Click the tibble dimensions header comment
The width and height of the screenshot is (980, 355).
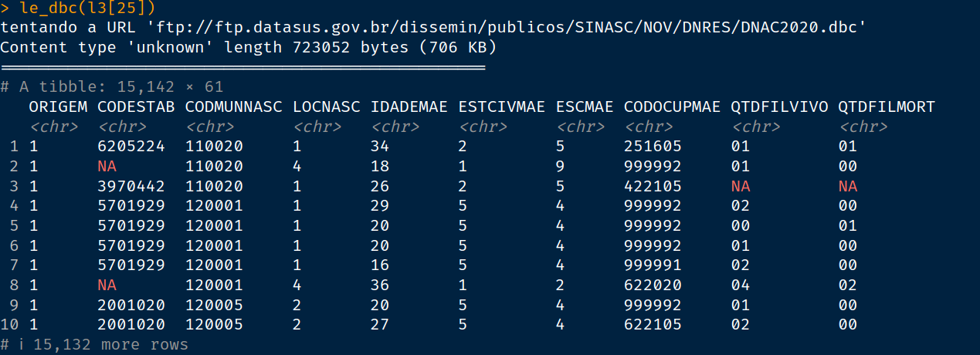click(x=112, y=87)
